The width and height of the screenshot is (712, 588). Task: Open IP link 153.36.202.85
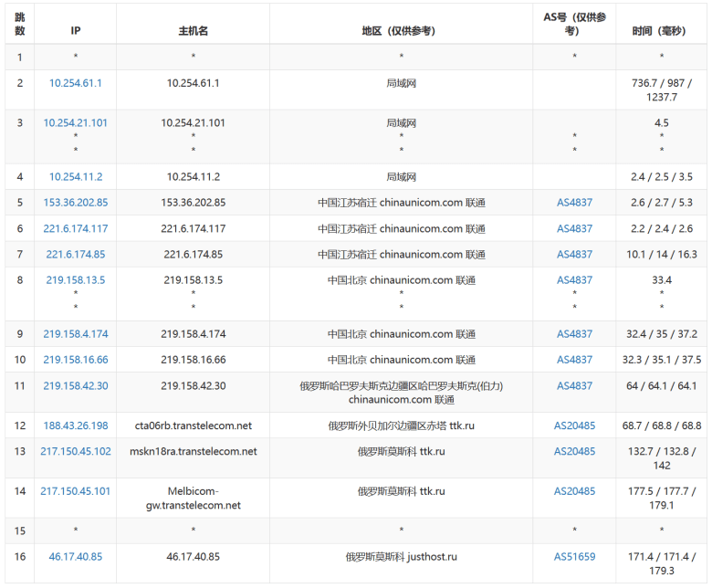click(x=76, y=203)
